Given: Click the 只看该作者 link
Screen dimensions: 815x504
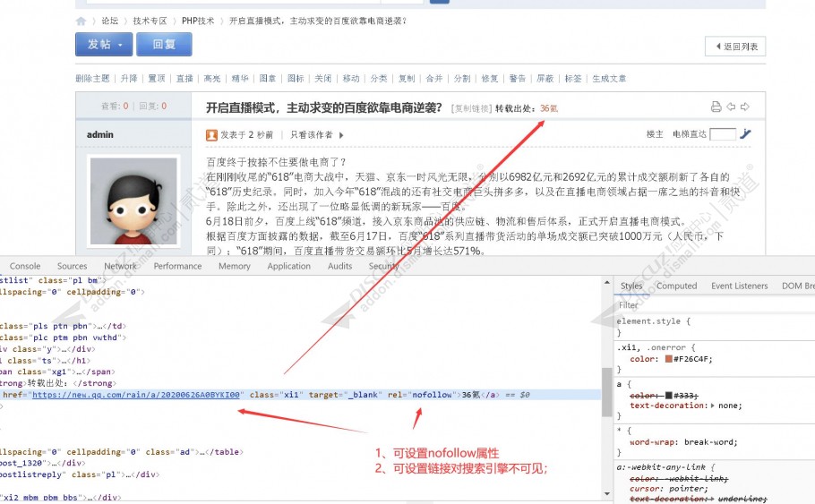Looking at the screenshot, I should 312,135.
